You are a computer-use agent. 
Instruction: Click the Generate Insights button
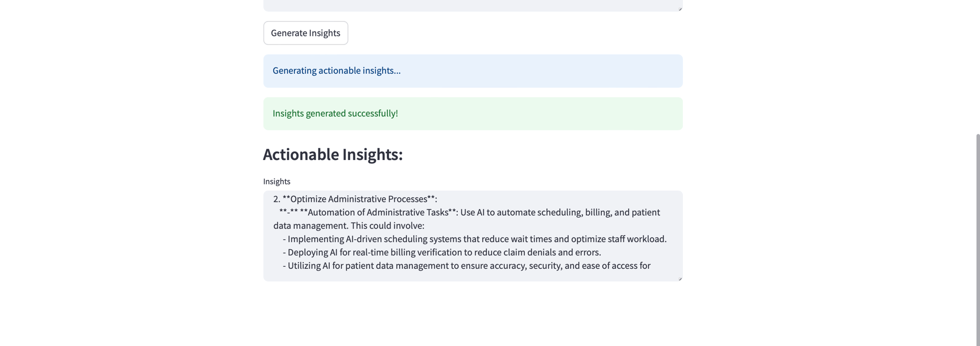(305, 33)
